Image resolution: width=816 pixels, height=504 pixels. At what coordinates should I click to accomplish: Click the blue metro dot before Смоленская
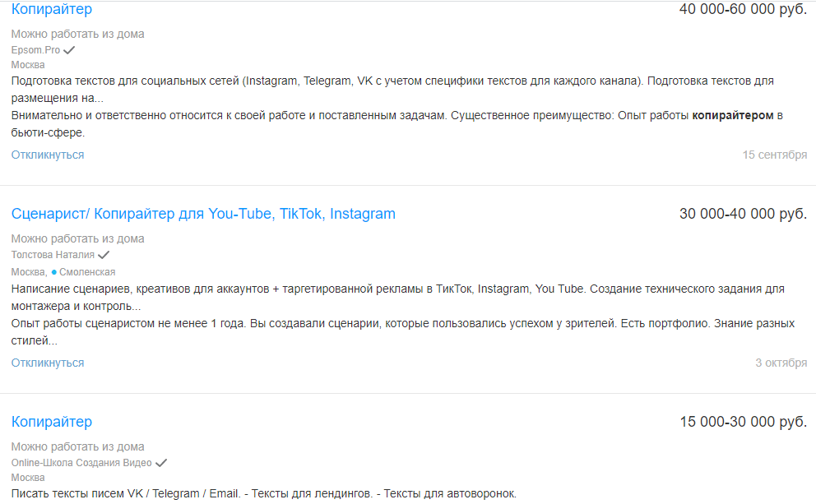pos(54,272)
